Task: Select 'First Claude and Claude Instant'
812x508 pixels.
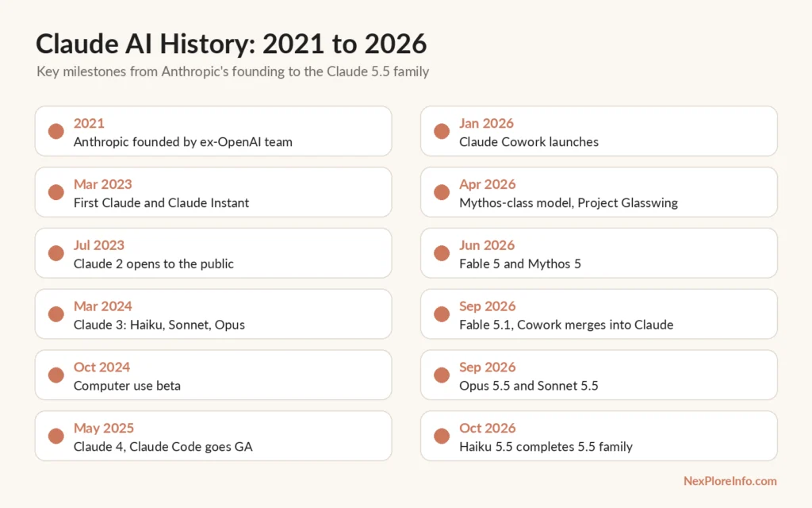Action: [161, 202]
